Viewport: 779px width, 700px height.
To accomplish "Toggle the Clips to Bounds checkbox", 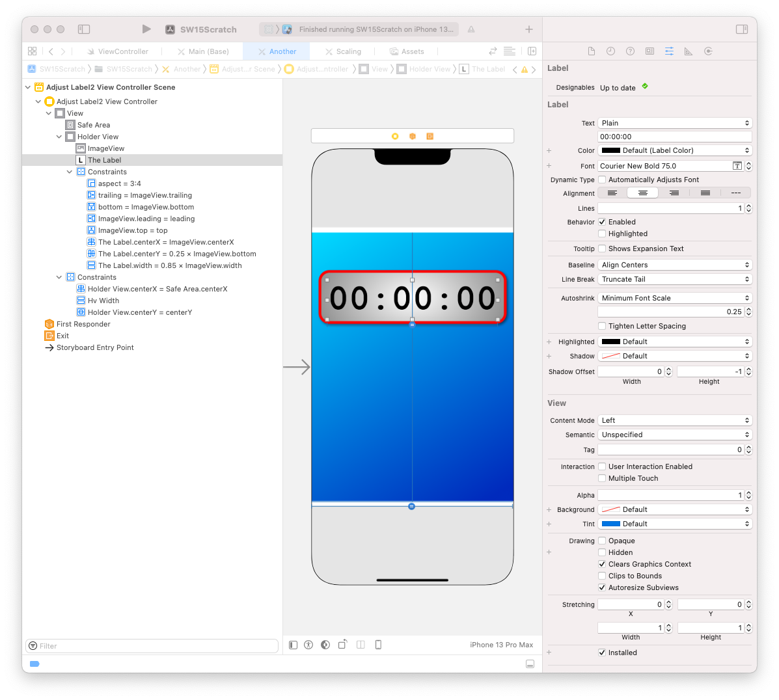I will tap(602, 576).
